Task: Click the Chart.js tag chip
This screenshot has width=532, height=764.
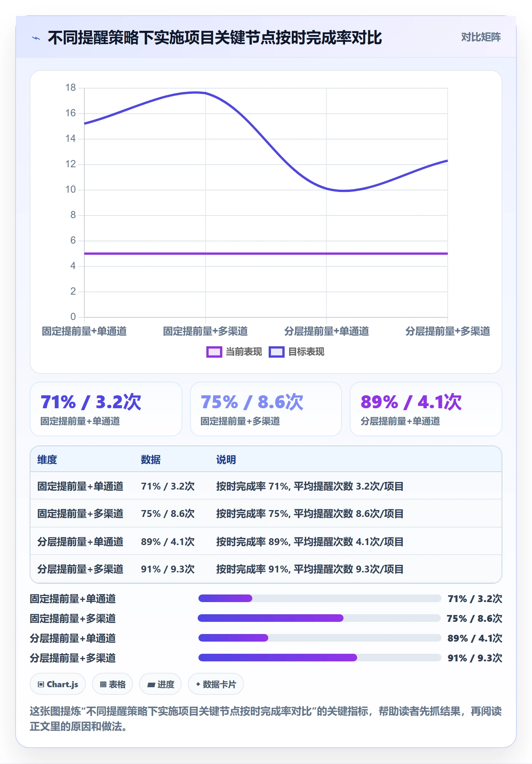Action: click(58, 684)
